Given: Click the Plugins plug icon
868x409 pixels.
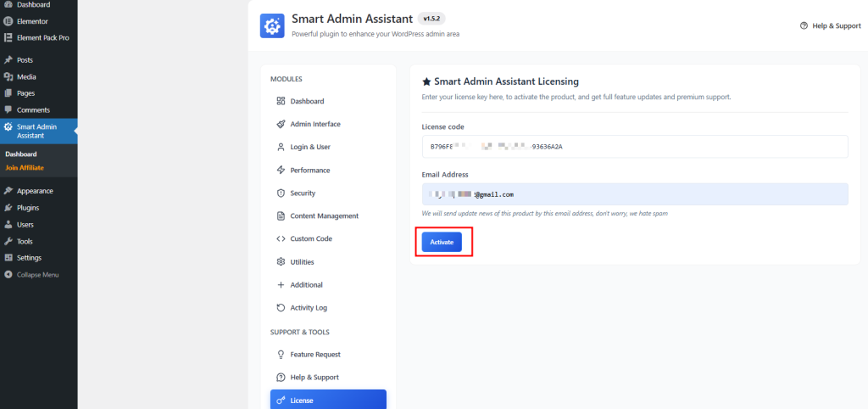Looking at the screenshot, I should 8,208.
